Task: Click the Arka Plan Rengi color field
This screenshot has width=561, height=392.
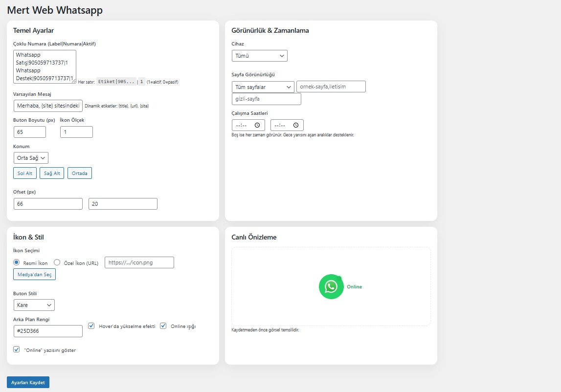Action: pos(48,331)
